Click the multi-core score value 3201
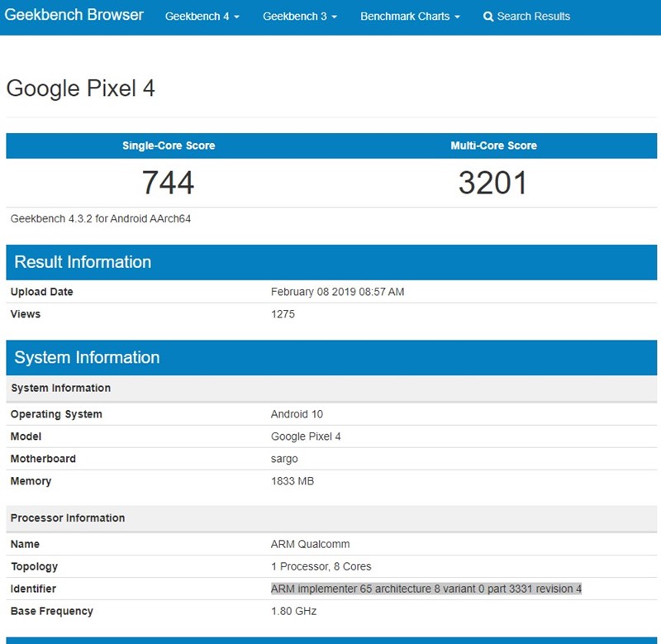The height and width of the screenshot is (644, 661). [x=492, y=183]
